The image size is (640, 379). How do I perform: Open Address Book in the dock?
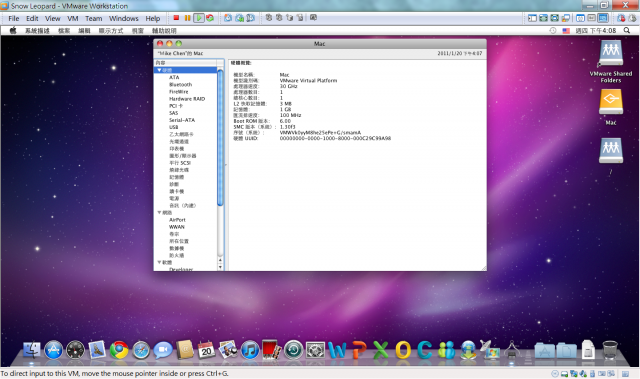184,350
